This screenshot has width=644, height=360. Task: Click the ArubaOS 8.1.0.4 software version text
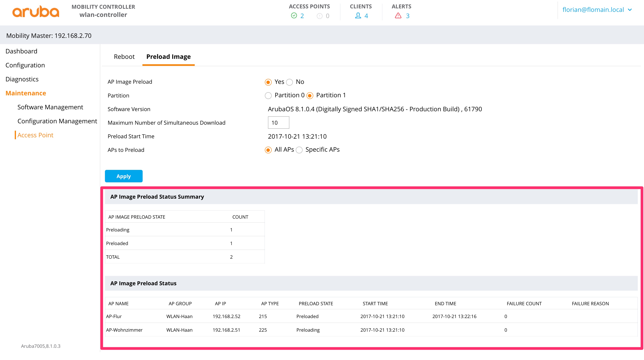pos(375,109)
